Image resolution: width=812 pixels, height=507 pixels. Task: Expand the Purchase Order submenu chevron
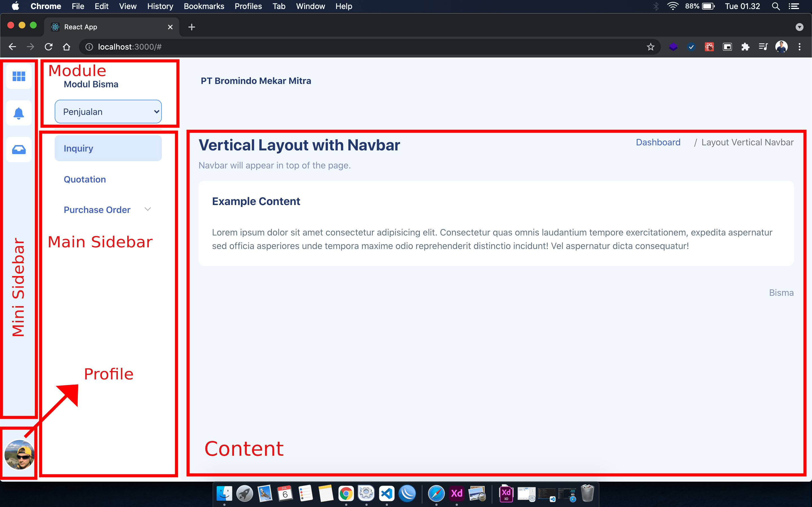point(148,209)
